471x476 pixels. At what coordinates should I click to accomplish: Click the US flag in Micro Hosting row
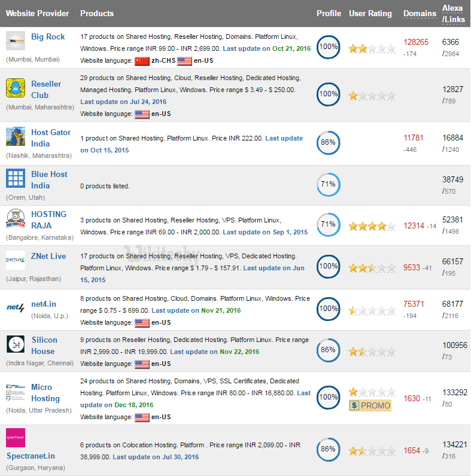click(142, 417)
